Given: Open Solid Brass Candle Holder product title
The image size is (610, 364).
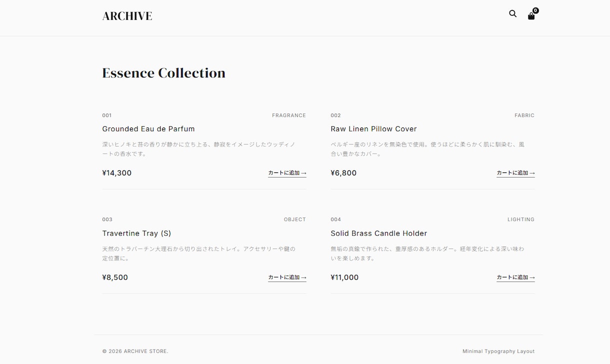Looking at the screenshot, I should coord(378,233).
